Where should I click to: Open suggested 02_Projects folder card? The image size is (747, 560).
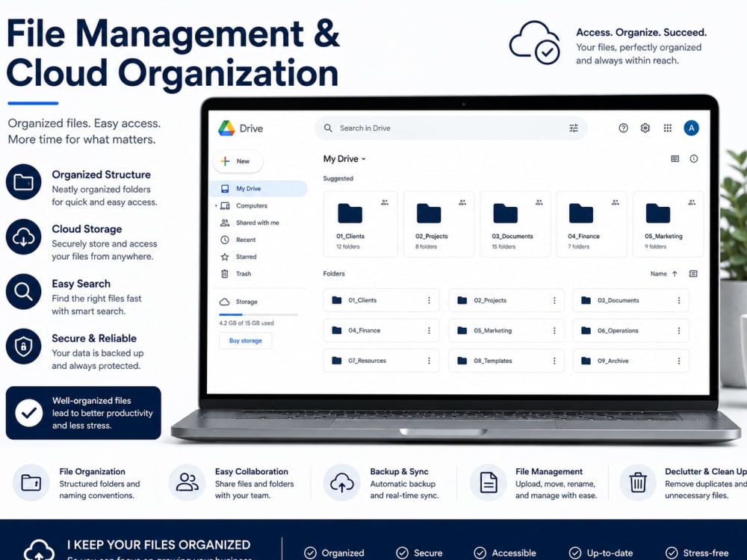438,224
